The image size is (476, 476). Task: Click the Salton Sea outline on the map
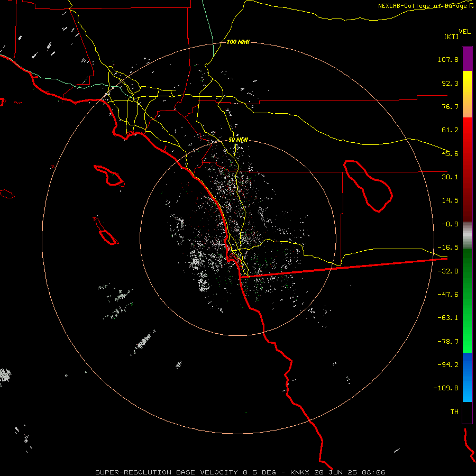[368, 186]
